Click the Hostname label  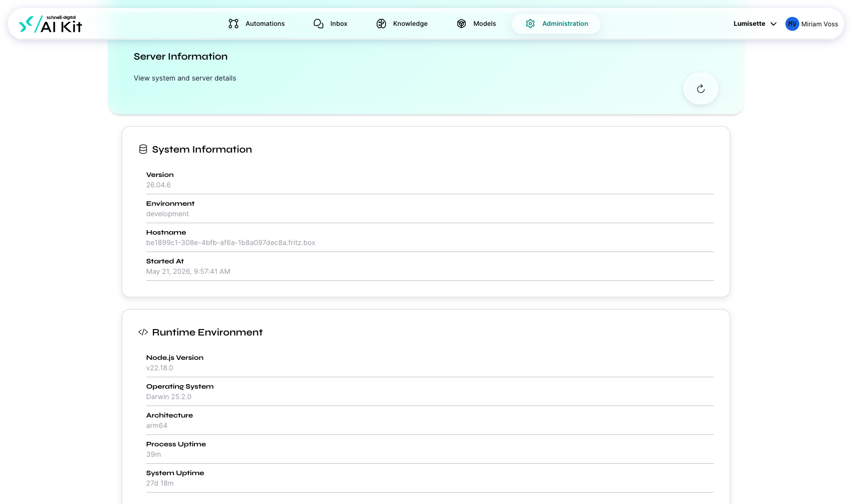[x=166, y=232]
